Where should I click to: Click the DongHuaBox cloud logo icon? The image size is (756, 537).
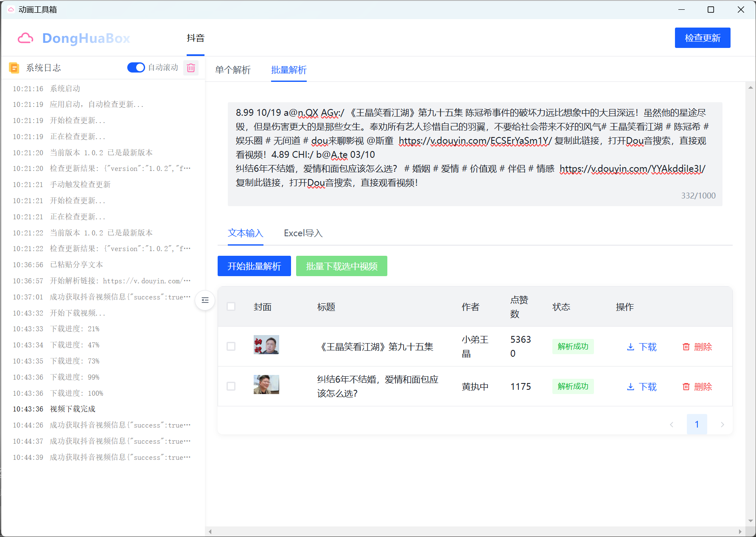click(x=25, y=38)
